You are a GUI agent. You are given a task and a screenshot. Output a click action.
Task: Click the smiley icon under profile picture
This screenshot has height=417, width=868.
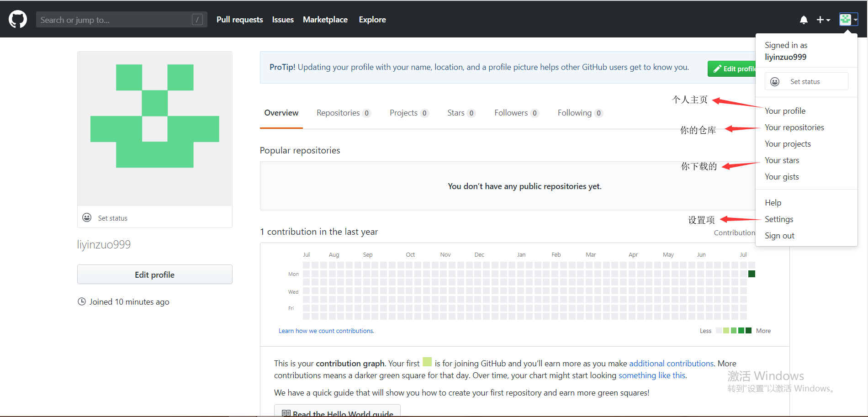pos(87,217)
